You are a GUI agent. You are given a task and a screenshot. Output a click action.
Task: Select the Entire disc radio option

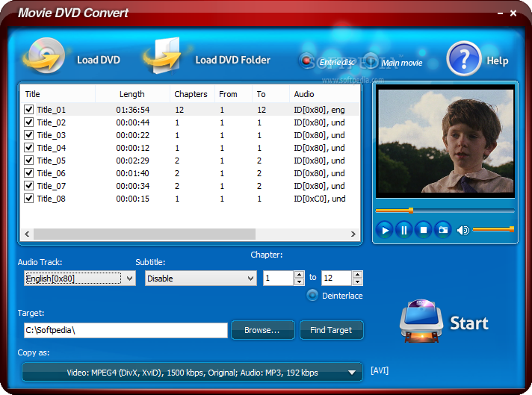coord(307,61)
